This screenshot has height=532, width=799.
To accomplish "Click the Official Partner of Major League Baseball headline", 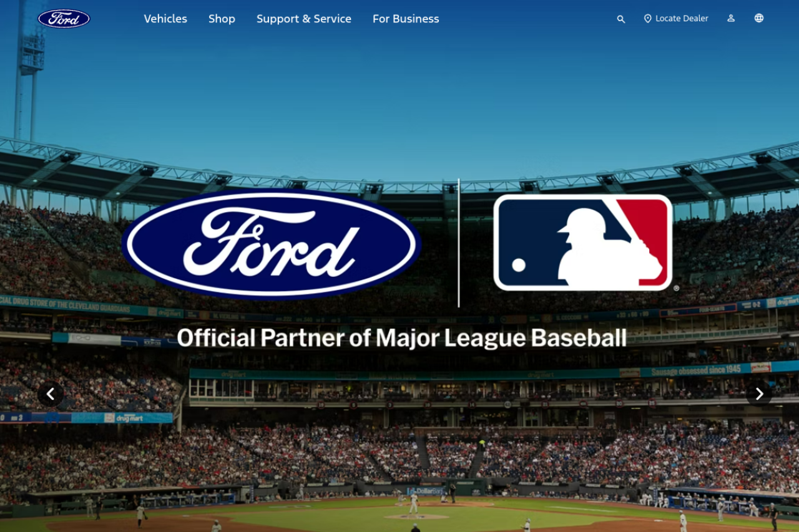I will click(x=401, y=337).
